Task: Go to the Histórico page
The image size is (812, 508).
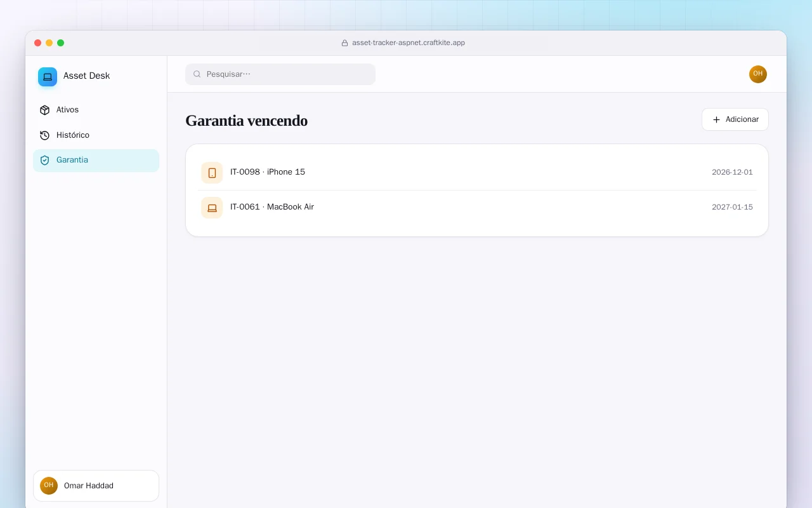Action: pos(96,135)
